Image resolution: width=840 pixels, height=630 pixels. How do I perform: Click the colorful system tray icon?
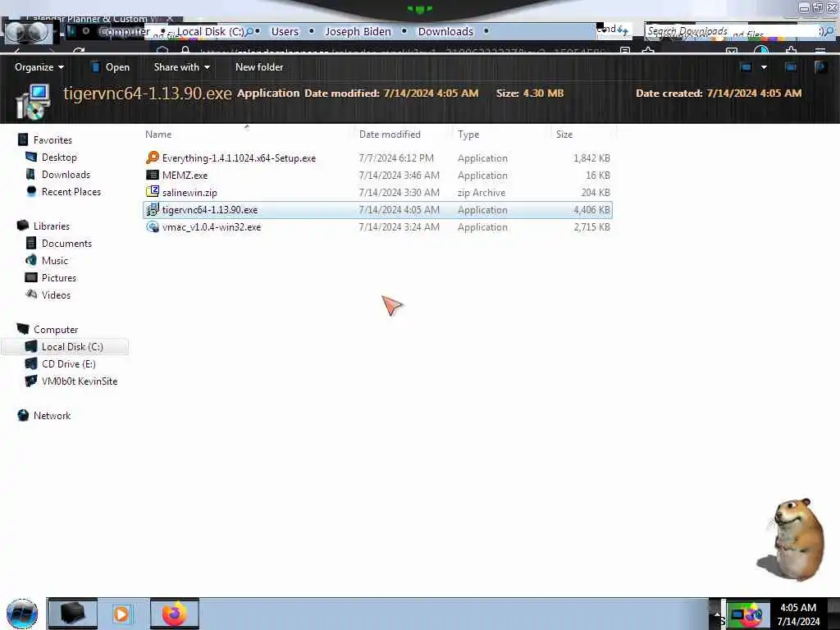746,615
